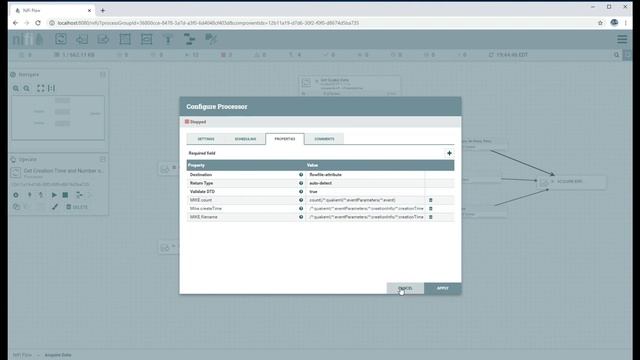The height and width of the screenshot is (360, 640).
Task: Open browser profile avatar
Action: [614, 23]
